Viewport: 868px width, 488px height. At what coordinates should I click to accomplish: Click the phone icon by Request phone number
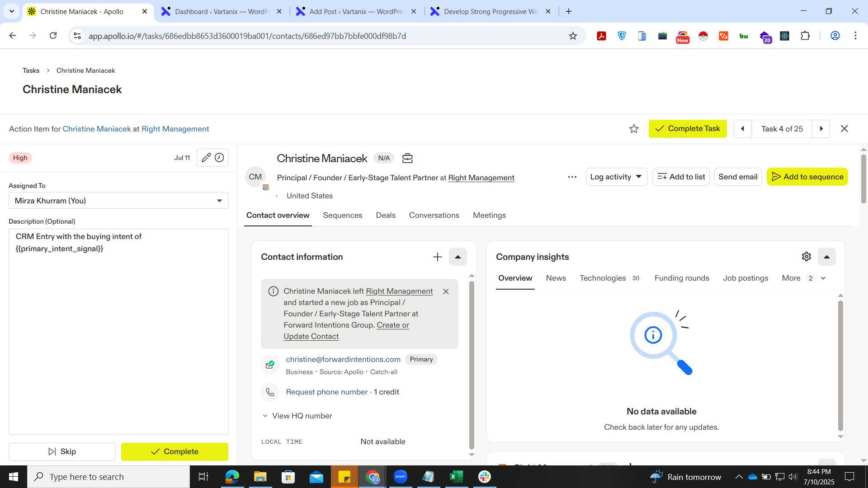coord(270,392)
